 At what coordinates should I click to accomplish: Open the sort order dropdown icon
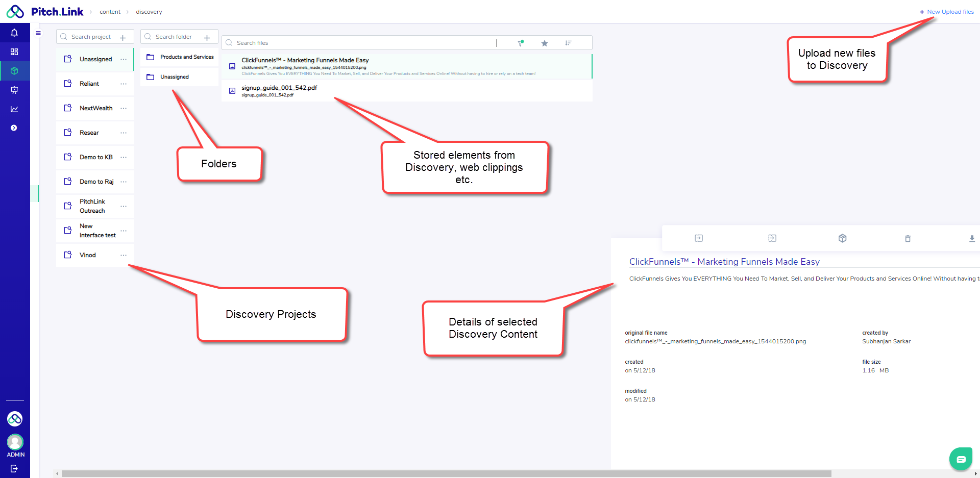click(568, 43)
